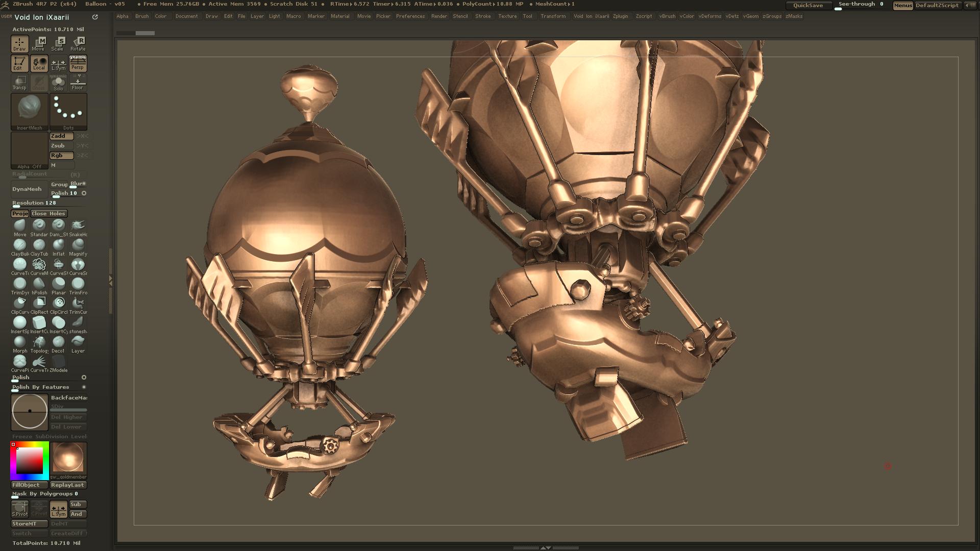Click the QuickSave button
The height and width of the screenshot is (551, 980).
[810, 5]
